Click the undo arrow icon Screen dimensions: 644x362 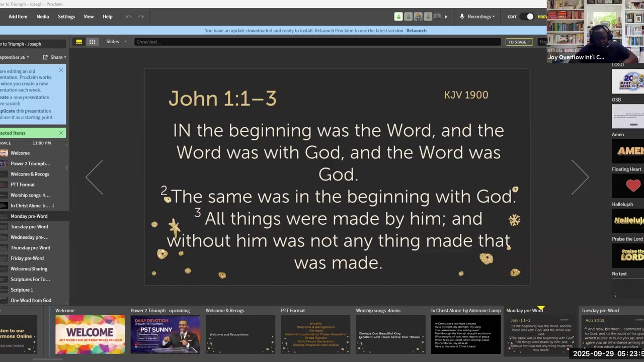pyautogui.click(x=129, y=17)
